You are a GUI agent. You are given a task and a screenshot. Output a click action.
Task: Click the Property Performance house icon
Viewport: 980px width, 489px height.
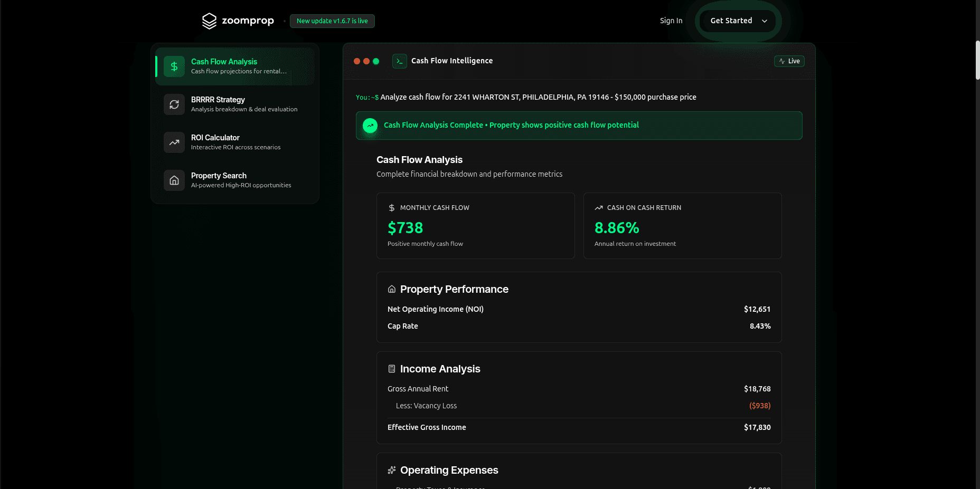[x=392, y=289]
